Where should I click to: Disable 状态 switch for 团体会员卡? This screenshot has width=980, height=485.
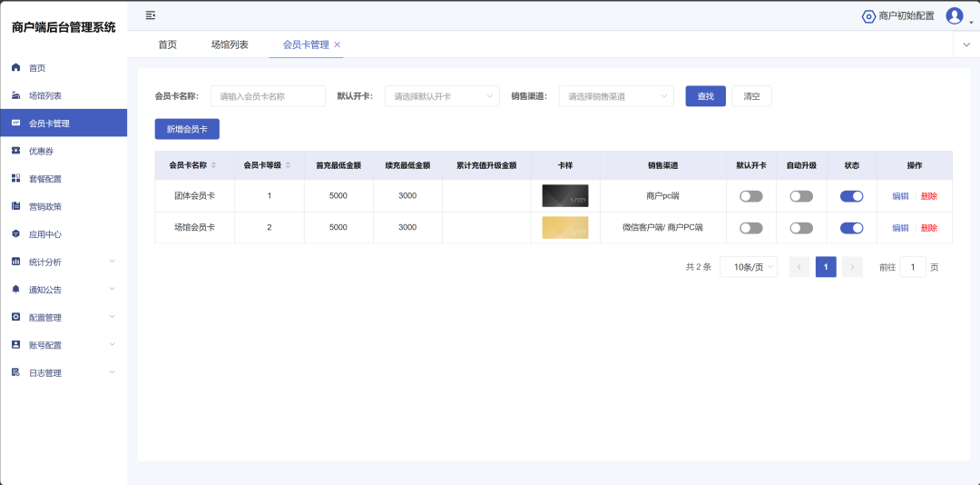tap(851, 196)
